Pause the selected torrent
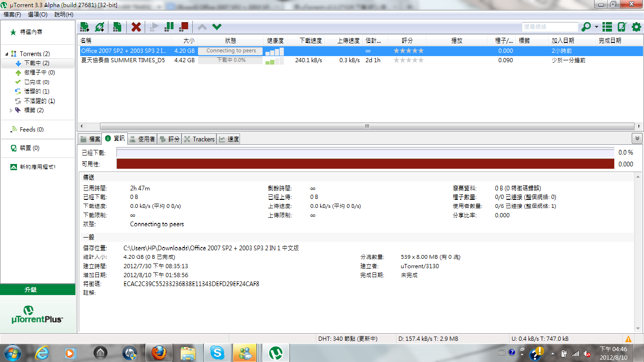Image resolution: width=644 pixels, height=362 pixels. click(x=169, y=27)
